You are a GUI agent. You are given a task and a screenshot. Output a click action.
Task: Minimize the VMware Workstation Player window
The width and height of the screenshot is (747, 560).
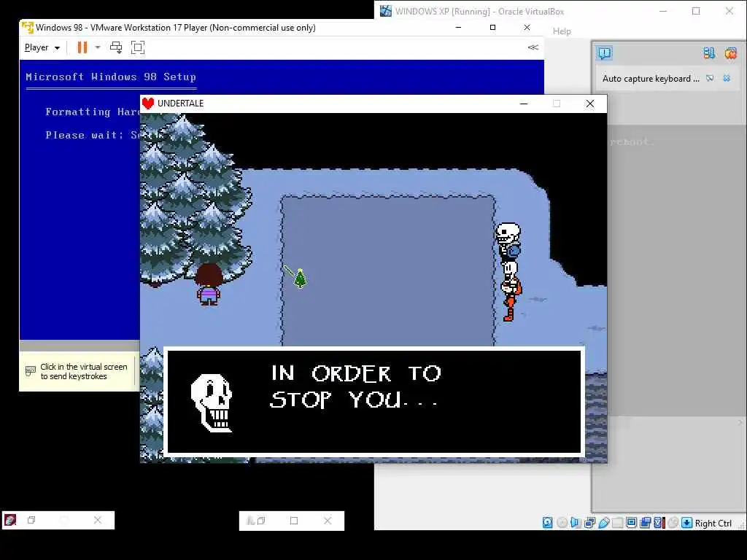458,28
